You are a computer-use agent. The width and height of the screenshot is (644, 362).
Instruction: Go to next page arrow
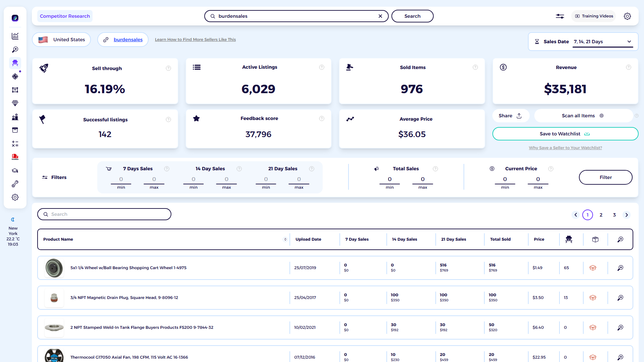tap(627, 215)
